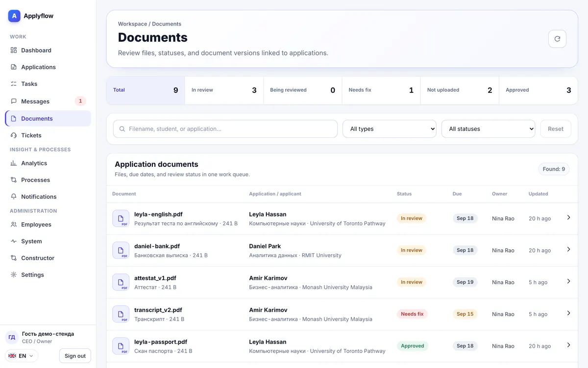
Task: Click the Notifications bell icon
Action: [14, 196]
